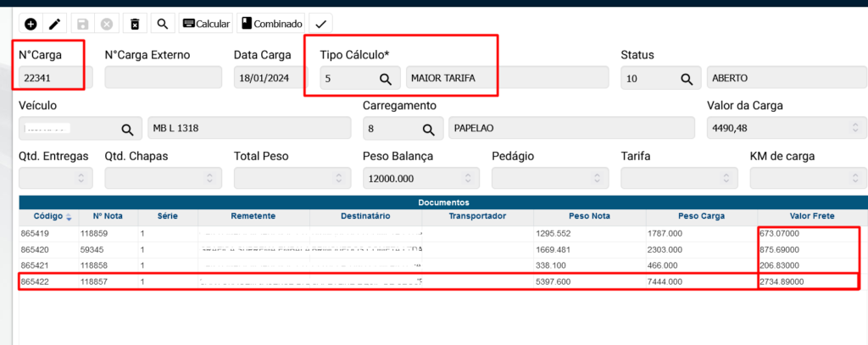Click the Valor da Carga spinner arrows
The image size is (868, 345).
(850, 129)
